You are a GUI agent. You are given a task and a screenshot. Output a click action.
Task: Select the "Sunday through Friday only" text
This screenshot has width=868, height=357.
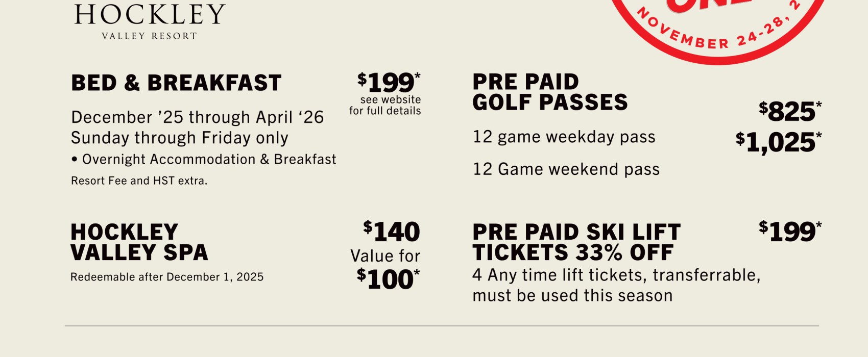point(180,138)
